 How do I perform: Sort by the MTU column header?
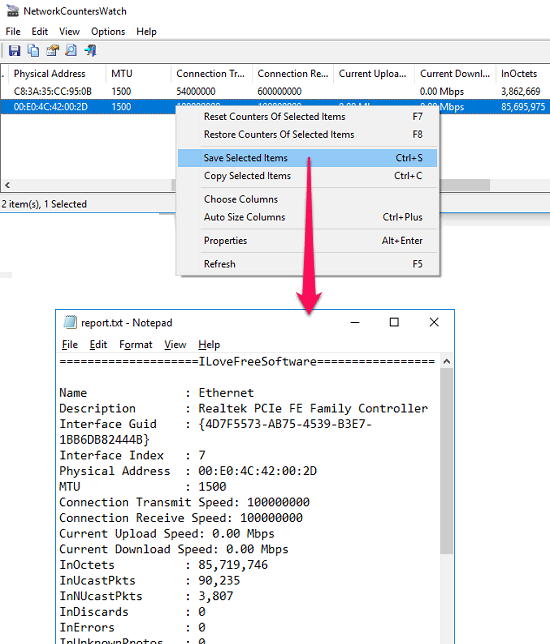pos(138,74)
